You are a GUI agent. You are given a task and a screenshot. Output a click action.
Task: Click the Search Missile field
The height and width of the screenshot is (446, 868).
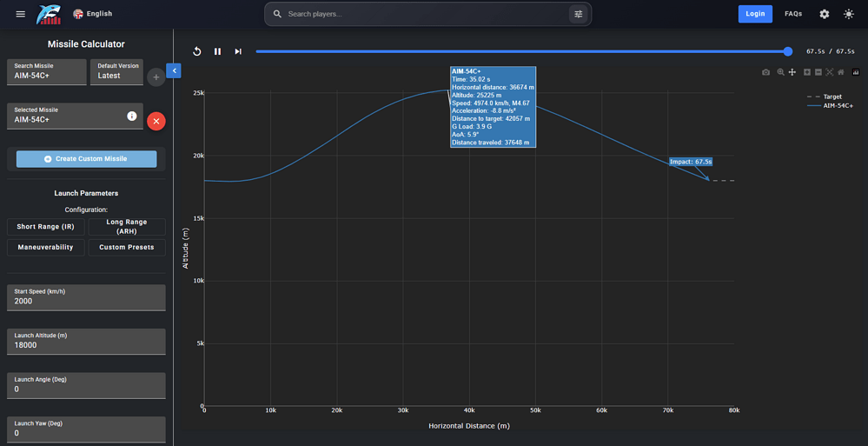pos(47,72)
